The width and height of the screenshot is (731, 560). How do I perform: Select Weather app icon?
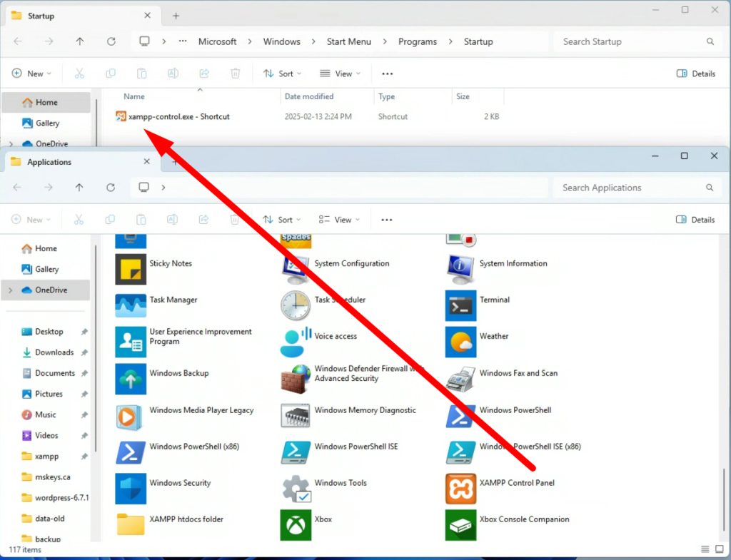tap(460, 342)
